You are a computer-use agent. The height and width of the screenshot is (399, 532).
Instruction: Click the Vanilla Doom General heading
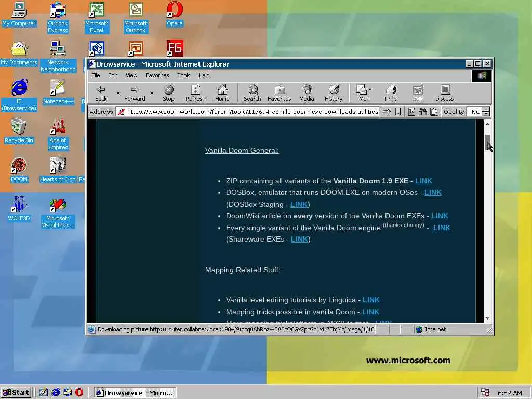(242, 150)
